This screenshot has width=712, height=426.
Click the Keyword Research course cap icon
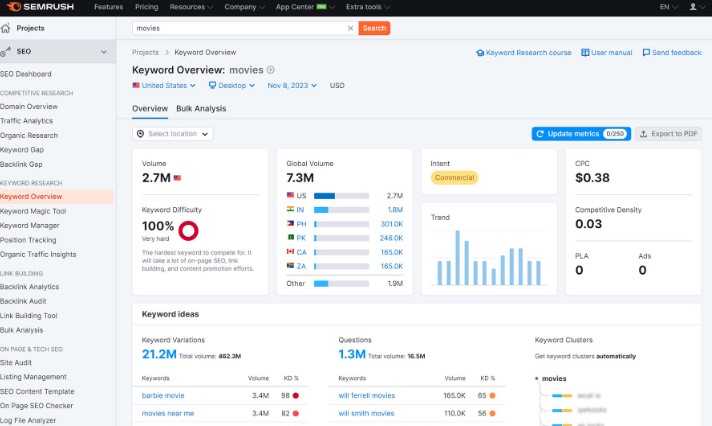[480, 53]
